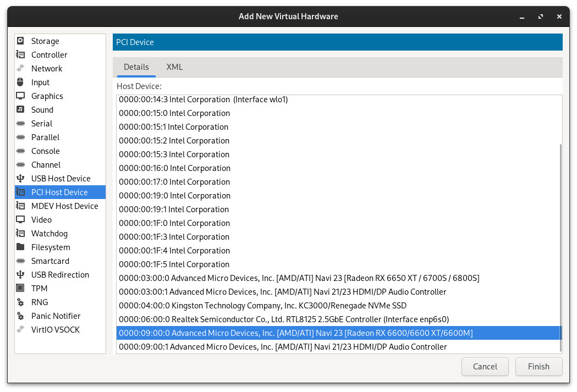Click the Cancel button
Viewport: 577px width, 392px height.
485,367
